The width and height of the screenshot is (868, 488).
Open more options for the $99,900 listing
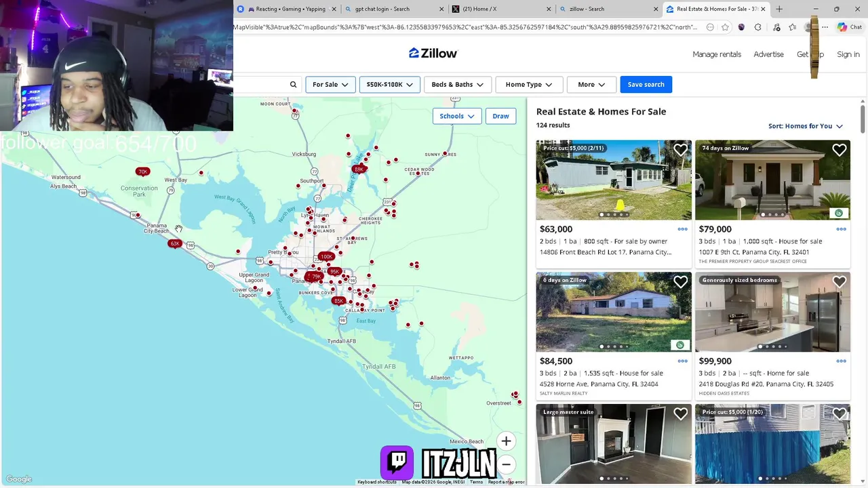[841, 361]
